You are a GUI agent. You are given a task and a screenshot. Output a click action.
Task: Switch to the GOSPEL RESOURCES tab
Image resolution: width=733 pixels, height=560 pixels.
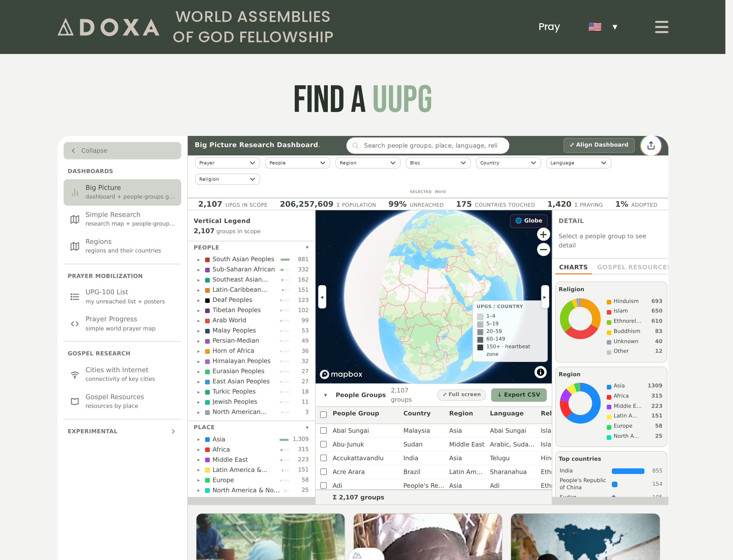click(x=632, y=267)
